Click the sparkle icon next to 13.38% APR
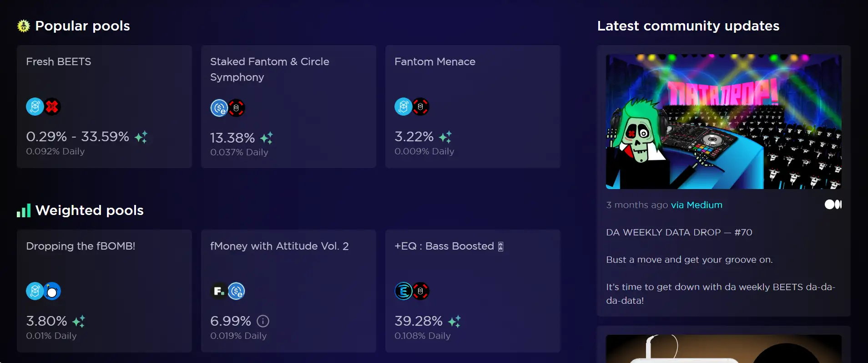The height and width of the screenshot is (363, 868). (267, 138)
